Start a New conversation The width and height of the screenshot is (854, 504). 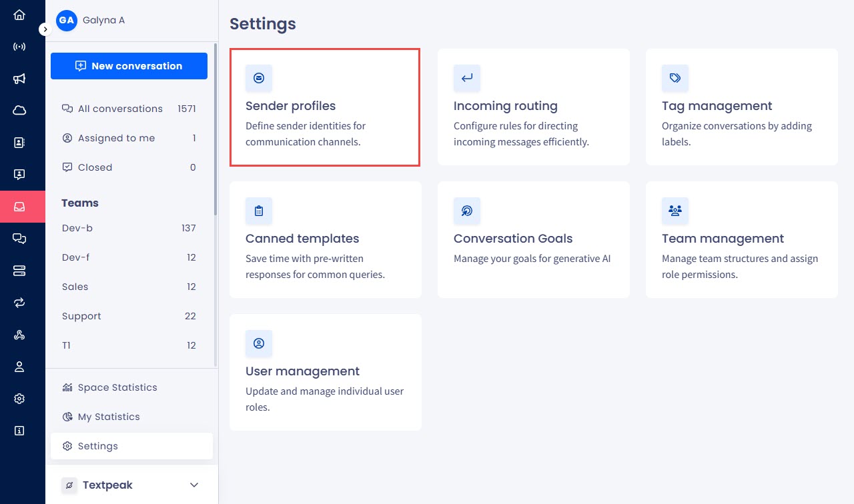[129, 66]
